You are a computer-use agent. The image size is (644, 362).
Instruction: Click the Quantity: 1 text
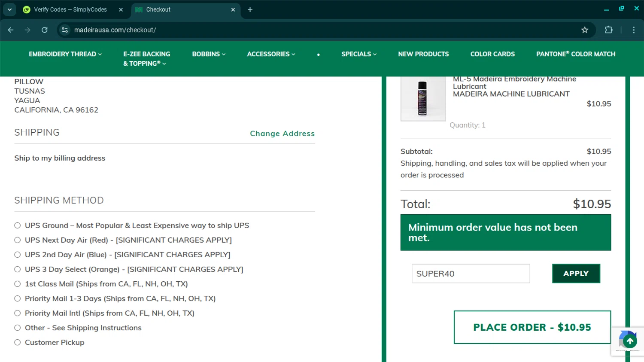468,125
